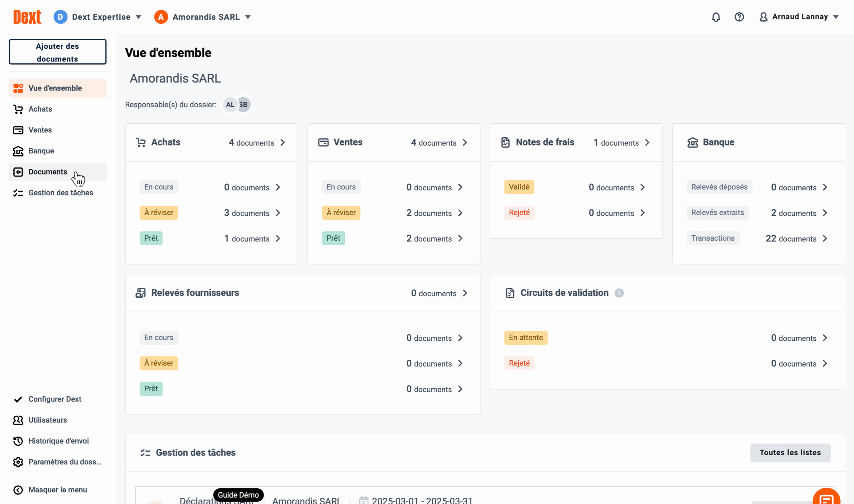Click the Dext logo

click(27, 17)
